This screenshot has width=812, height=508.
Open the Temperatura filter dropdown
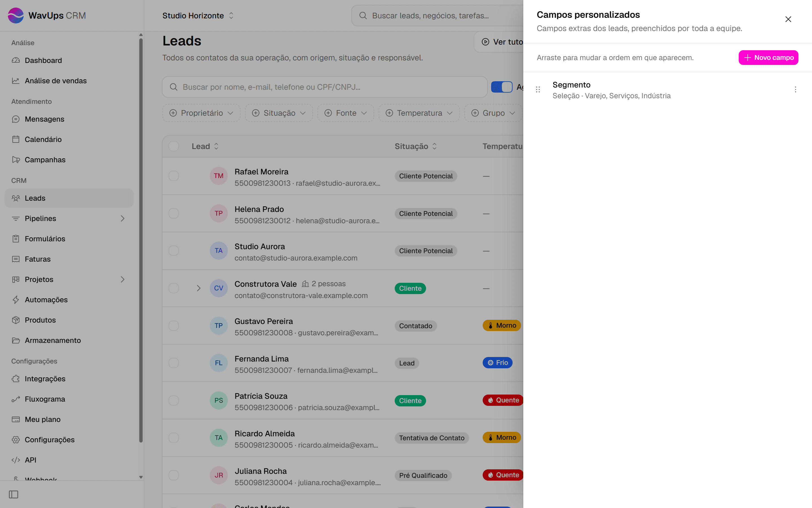point(419,113)
